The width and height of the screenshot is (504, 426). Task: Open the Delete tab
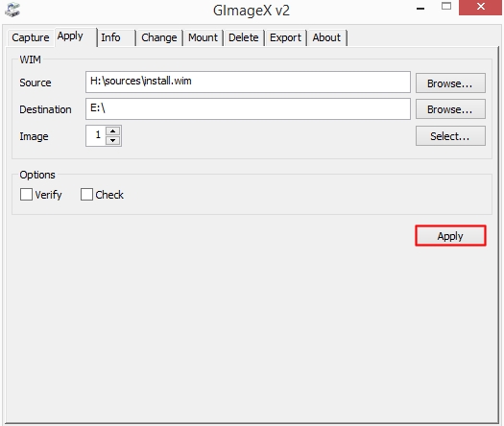point(243,37)
